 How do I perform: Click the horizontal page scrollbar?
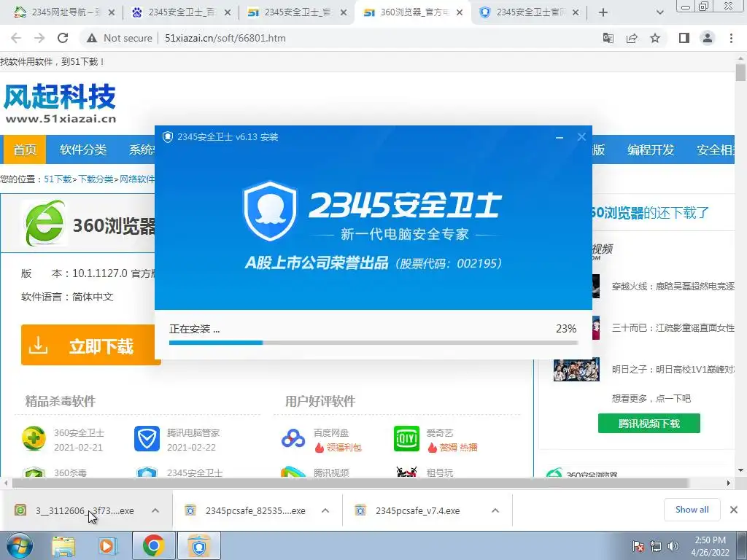click(x=350, y=483)
